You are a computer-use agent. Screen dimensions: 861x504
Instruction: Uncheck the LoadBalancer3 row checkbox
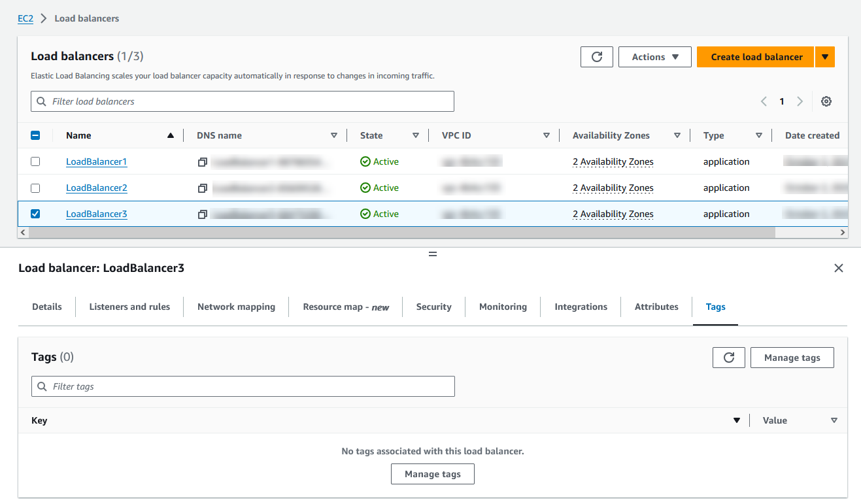(35, 214)
